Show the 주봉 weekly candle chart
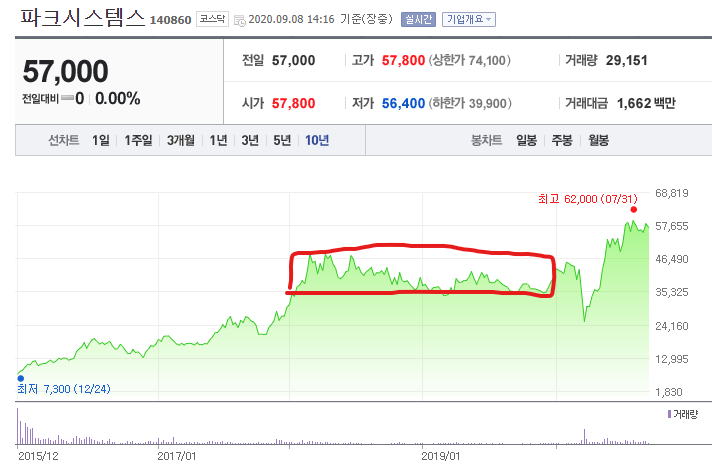This screenshot has width=712, height=468. (x=562, y=140)
